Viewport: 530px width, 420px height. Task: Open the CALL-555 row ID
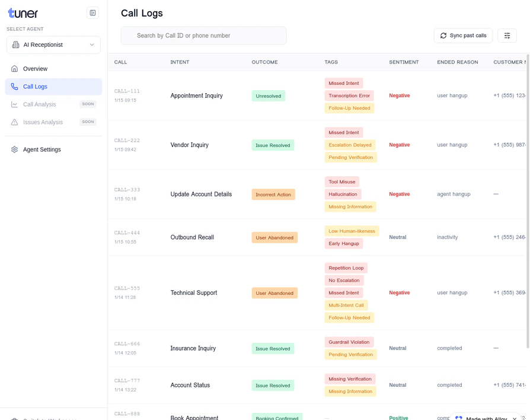click(127, 288)
